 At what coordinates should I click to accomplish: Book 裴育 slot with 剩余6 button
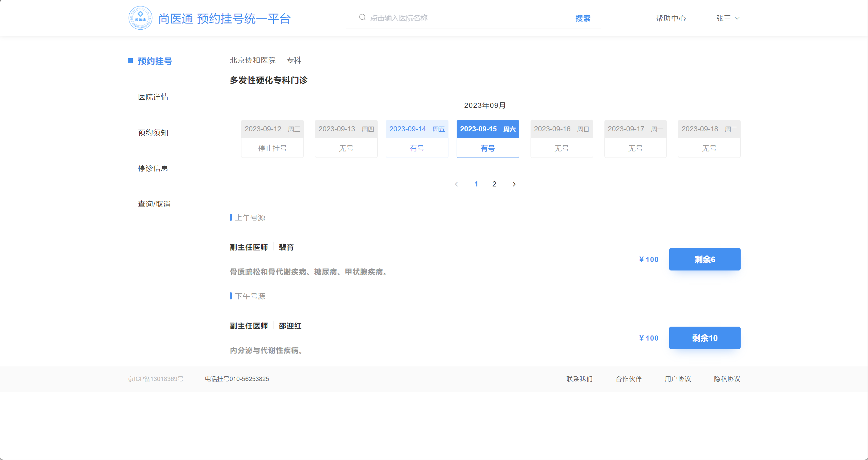click(705, 259)
